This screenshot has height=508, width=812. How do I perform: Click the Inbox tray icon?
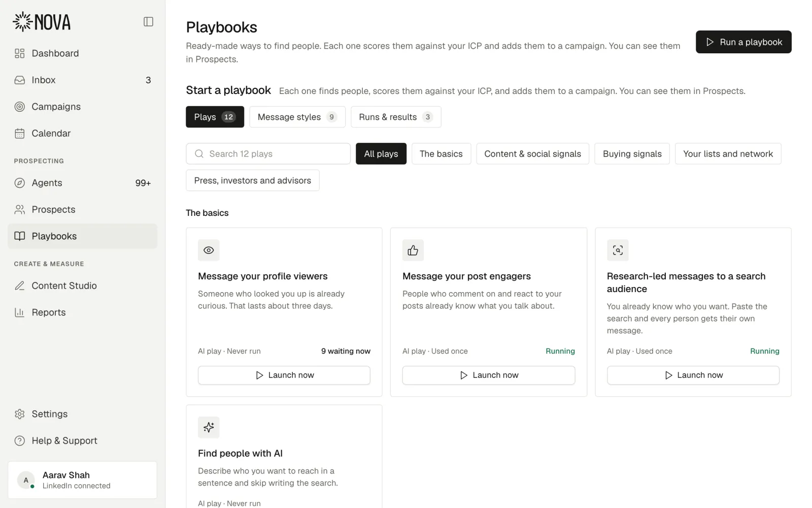click(20, 80)
